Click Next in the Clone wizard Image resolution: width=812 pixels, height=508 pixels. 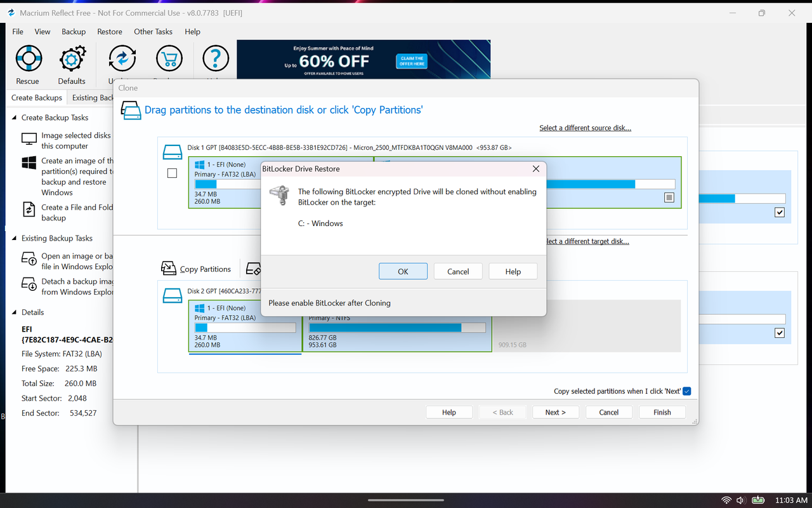[555, 412]
